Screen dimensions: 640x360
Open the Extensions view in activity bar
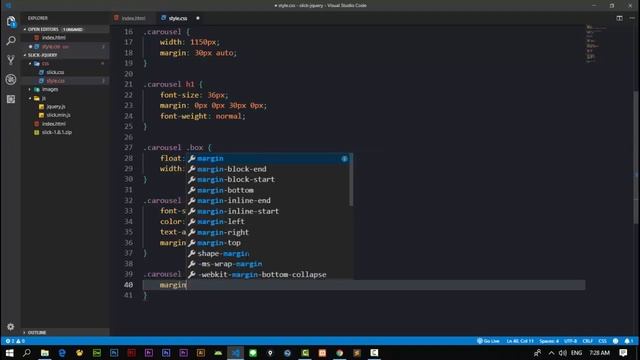[11, 99]
